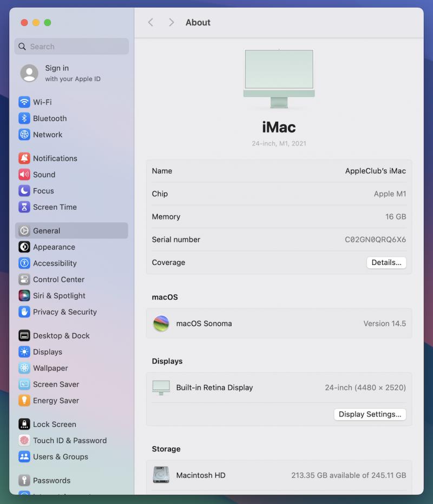Click the About page title
Viewport: 433px width, 504px height.
(198, 22)
